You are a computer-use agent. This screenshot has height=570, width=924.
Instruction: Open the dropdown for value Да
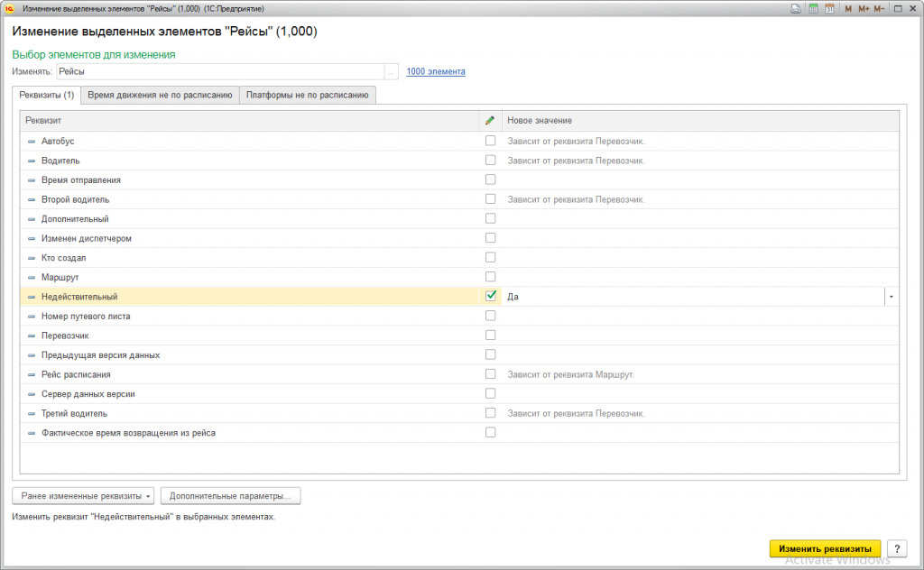(x=891, y=296)
